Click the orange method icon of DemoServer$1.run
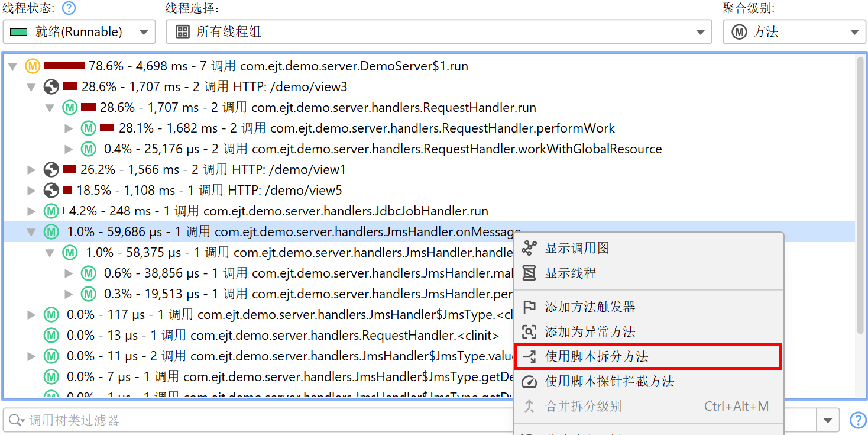Viewport: 868px width, 435px height. coord(33,66)
